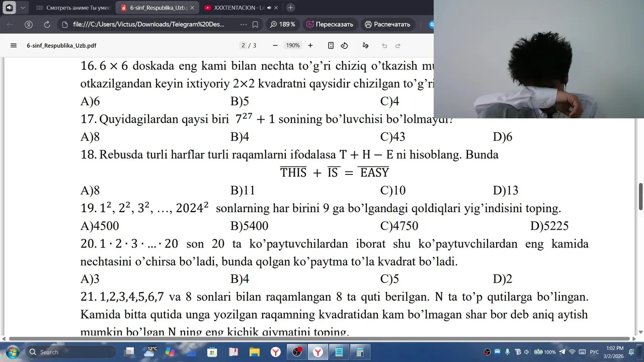This screenshot has height=362, width=644.
Task: Undo the last PDF annotation
Action: 384,45
